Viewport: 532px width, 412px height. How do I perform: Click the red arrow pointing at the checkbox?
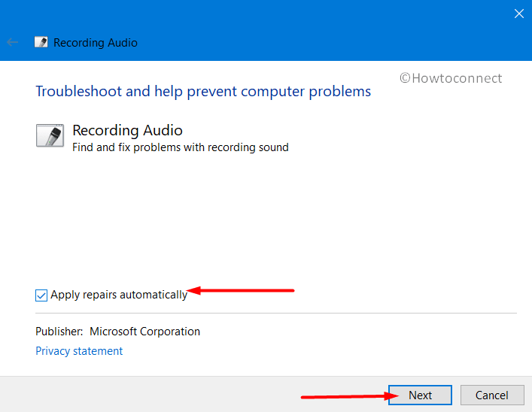click(x=240, y=291)
